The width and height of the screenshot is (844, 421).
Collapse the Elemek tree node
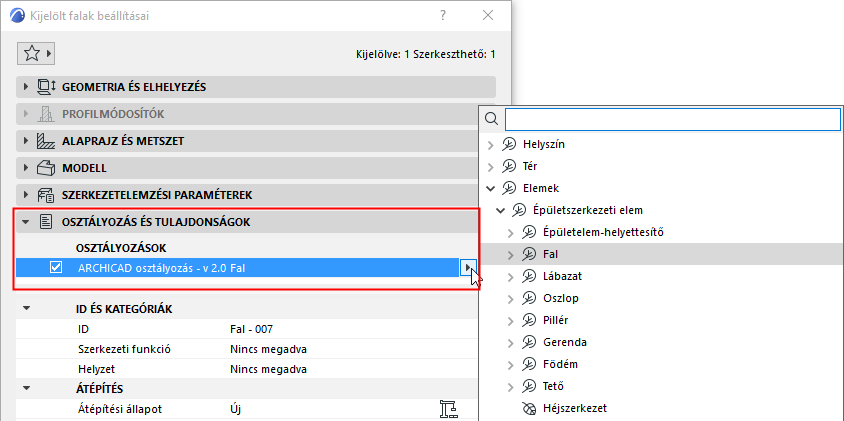(x=490, y=188)
